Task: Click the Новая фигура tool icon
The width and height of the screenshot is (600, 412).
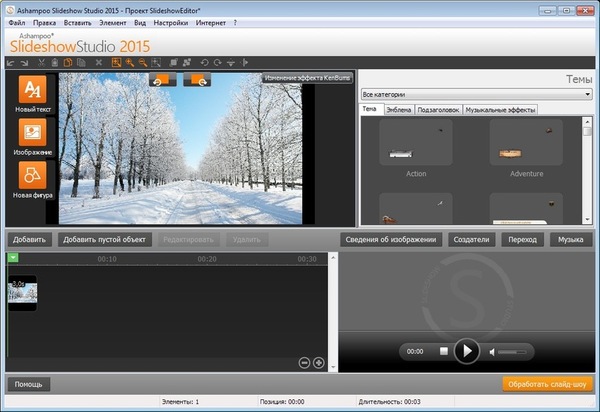Action: (x=33, y=175)
